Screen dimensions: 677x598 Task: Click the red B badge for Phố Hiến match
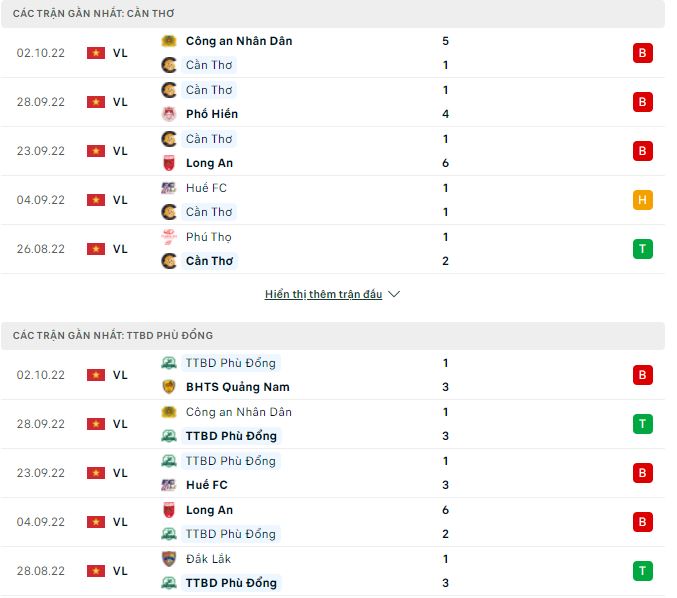coord(642,102)
